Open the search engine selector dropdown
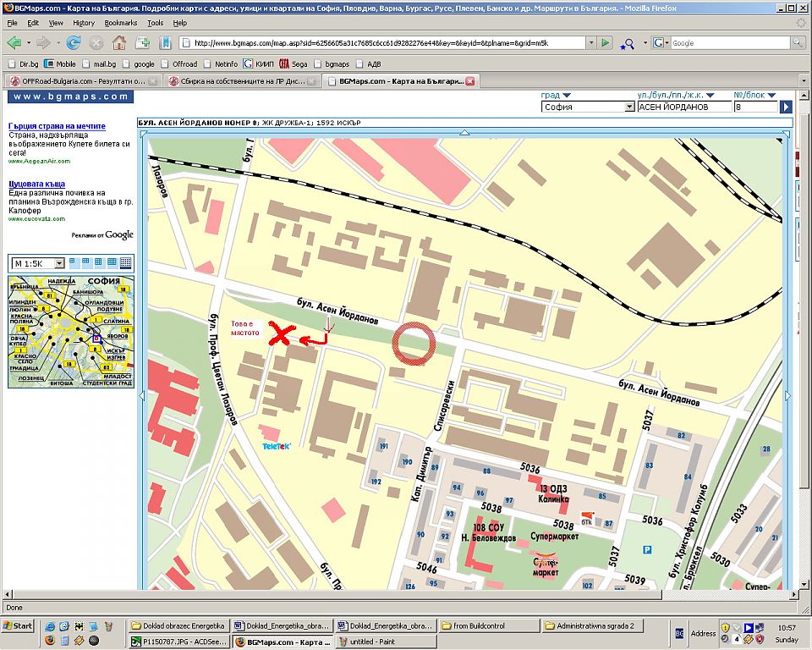Image resolution: width=812 pixels, height=650 pixels. 661,42
